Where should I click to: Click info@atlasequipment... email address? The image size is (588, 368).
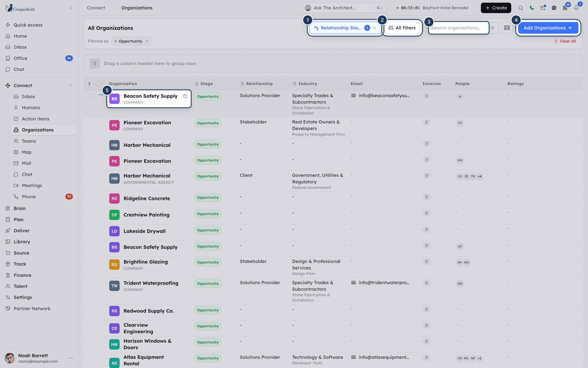(x=384, y=357)
